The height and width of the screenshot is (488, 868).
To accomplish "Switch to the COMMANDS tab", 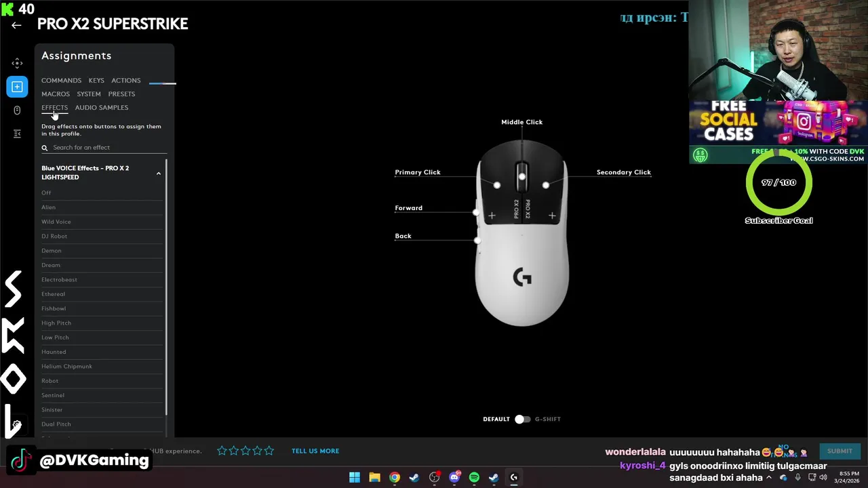I will [x=61, y=81].
